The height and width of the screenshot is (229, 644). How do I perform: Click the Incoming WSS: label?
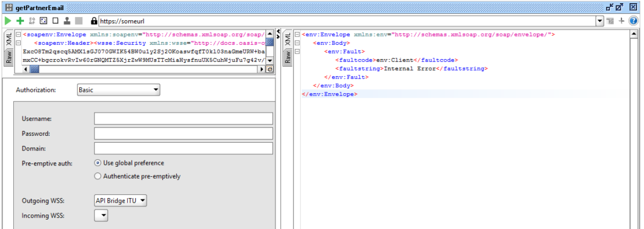coord(43,215)
